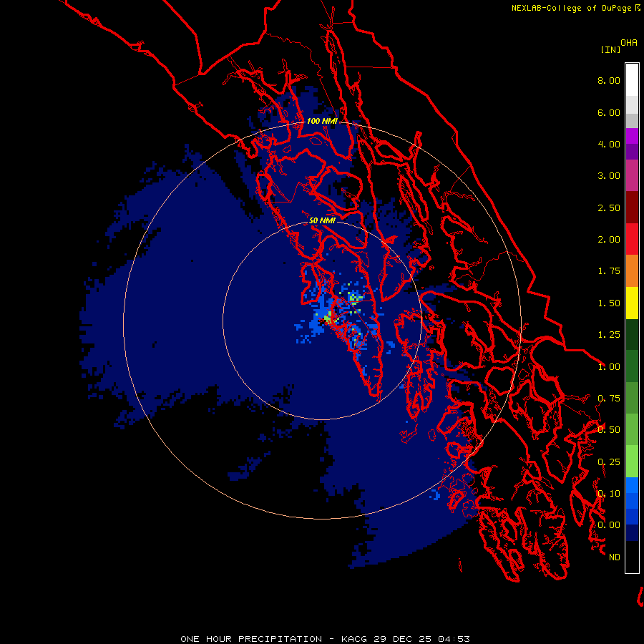Click the 1.75 legend value

[609, 271]
